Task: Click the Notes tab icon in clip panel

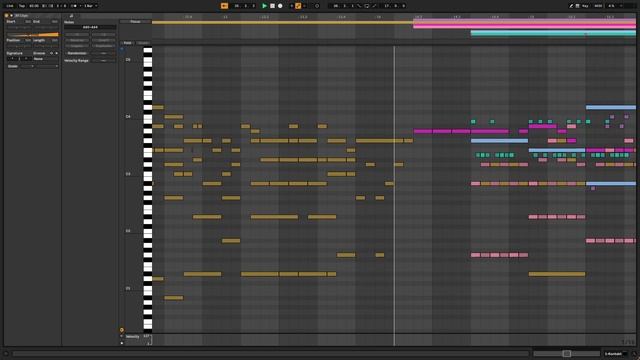Action: click(71, 16)
